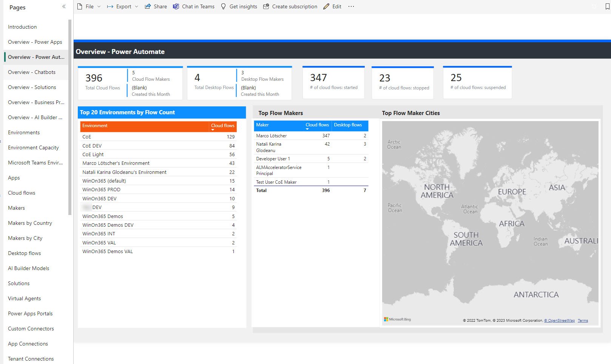The image size is (611, 364).
Task: Open the File menu
Action: click(89, 6)
